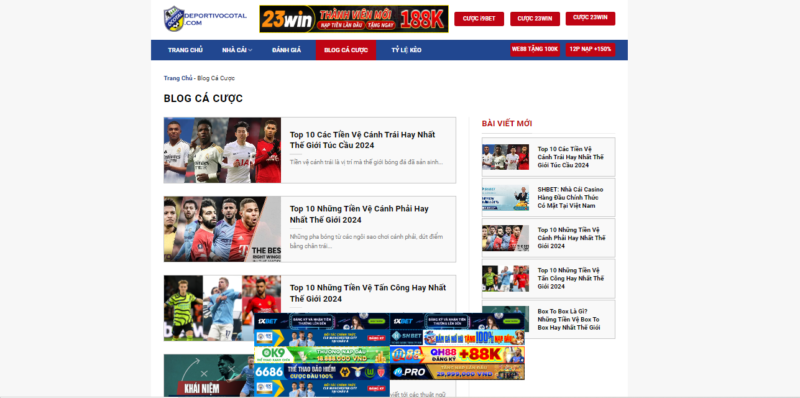Open the Trang Chủ nav menu item
This screenshot has height=398, width=800.
click(x=185, y=50)
